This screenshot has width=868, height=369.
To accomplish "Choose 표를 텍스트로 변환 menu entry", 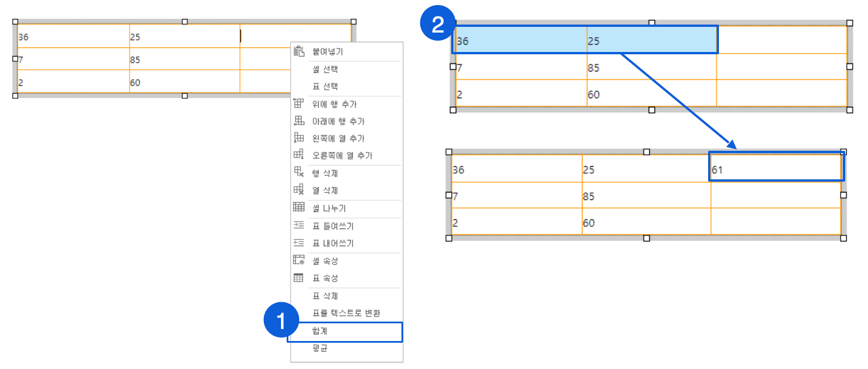I will 346,313.
